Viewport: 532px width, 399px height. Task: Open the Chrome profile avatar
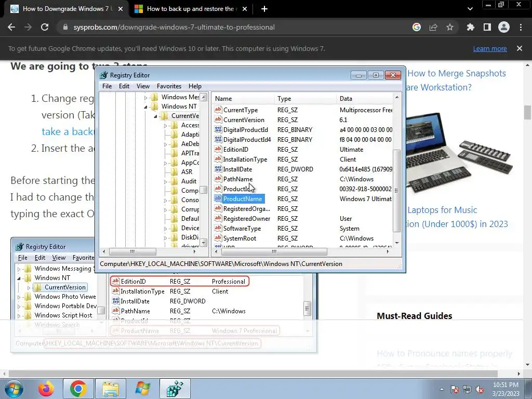(x=504, y=27)
